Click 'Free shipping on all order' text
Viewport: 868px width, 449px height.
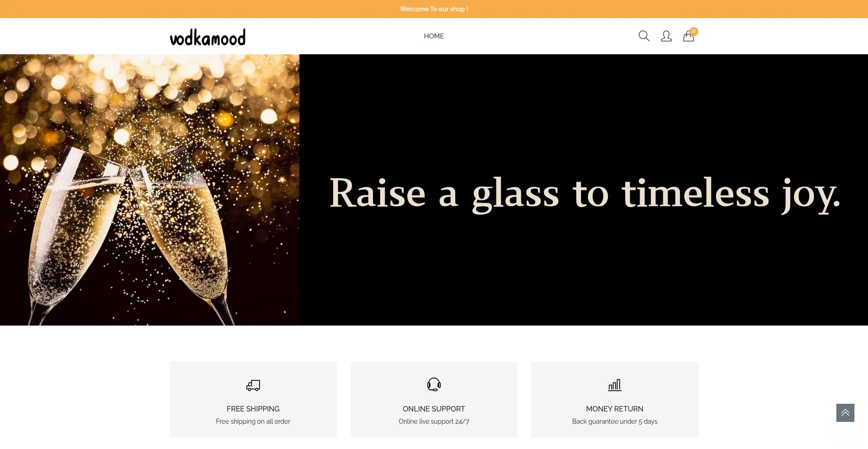(x=253, y=421)
